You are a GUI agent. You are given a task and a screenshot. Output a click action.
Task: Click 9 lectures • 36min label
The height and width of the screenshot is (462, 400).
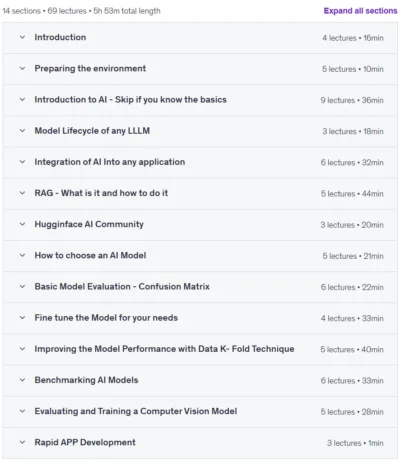coord(352,100)
